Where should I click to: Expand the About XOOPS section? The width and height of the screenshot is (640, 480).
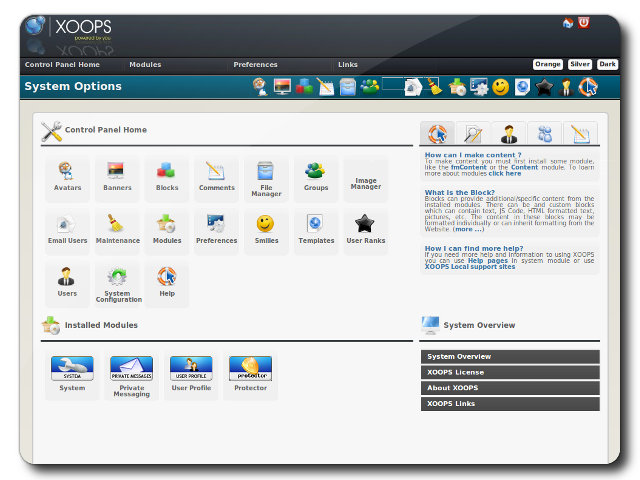[x=510, y=388]
